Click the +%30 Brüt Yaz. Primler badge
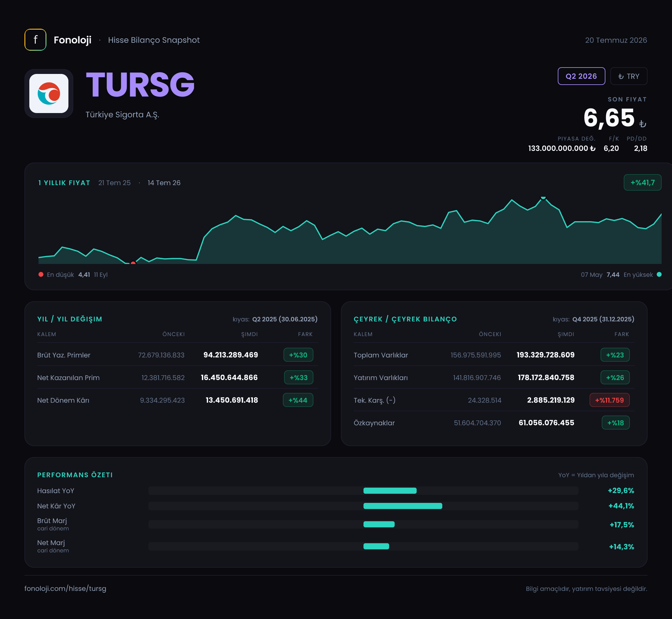 point(298,355)
